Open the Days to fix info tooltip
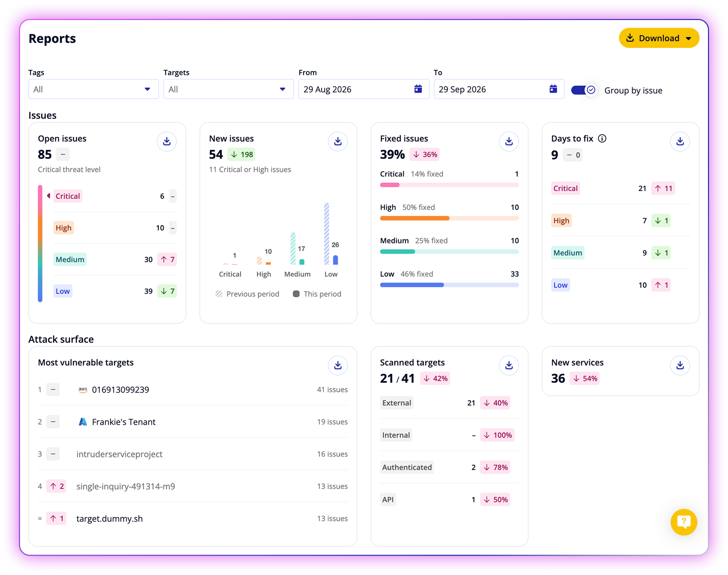Viewport: 728px width, 575px height. point(602,138)
